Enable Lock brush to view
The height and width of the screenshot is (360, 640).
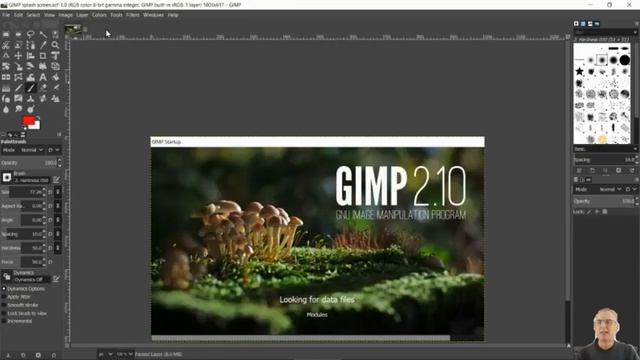pyautogui.click(x=4, y=313)
